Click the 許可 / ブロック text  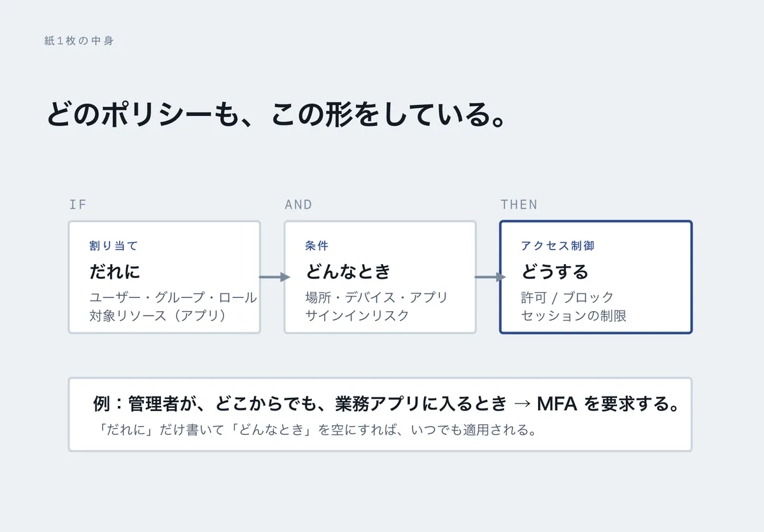tap(567, 297)
